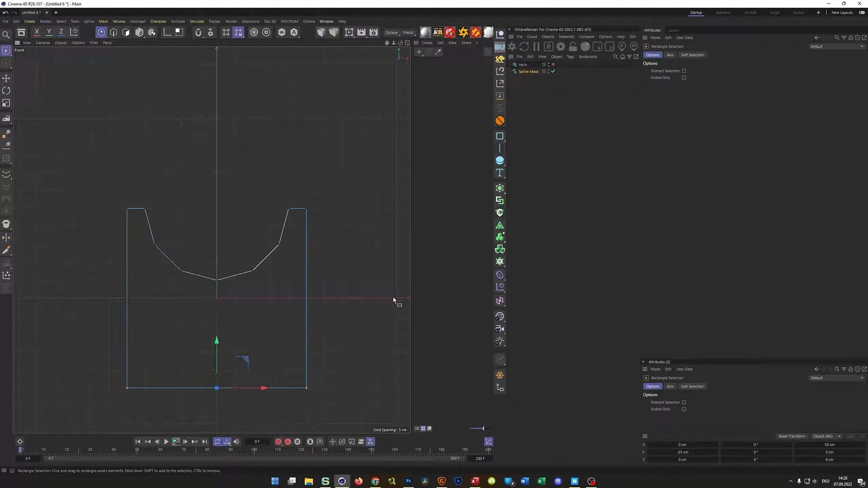The width and height of the screenshot is (868, 488).
Task: Toggle the Z axis lock icon
Action: (x=61, y=32)
